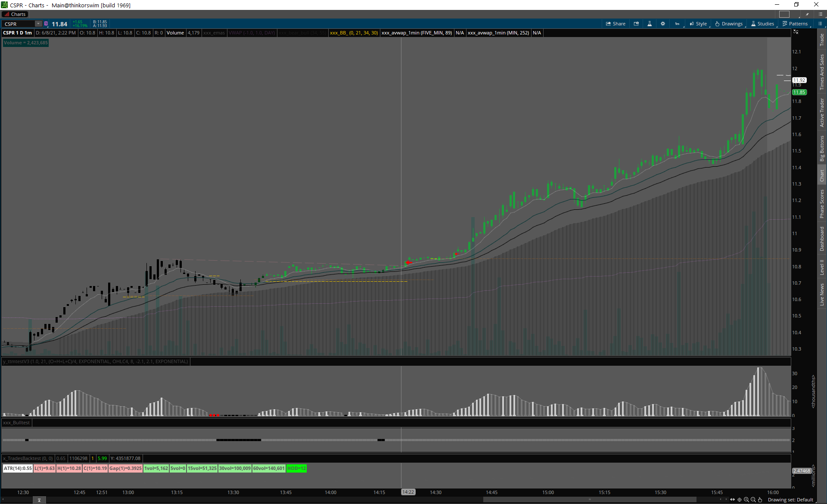The image size is (827, 504).
Task: Switch to the Charts tab
Action: pos(15,14)
